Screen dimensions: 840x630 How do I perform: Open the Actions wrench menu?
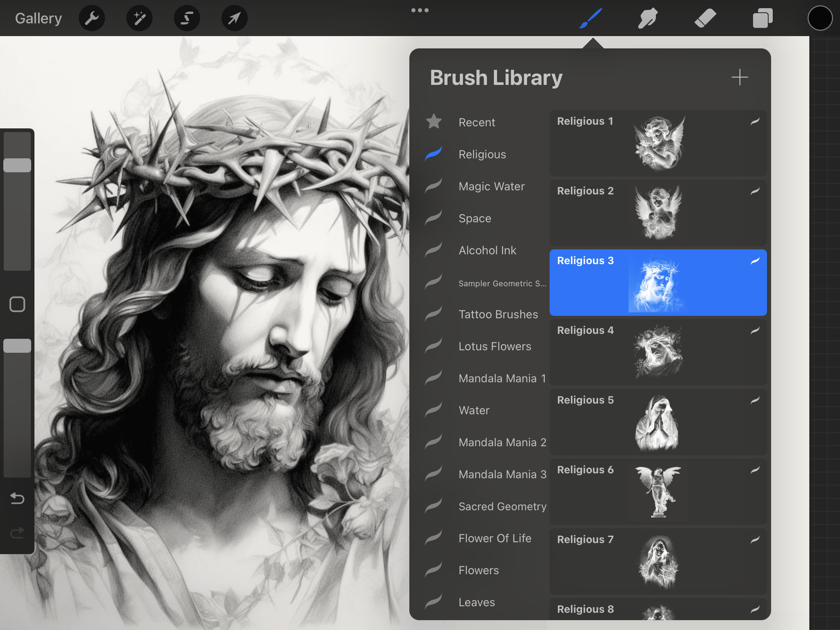[x=92, y=18]
